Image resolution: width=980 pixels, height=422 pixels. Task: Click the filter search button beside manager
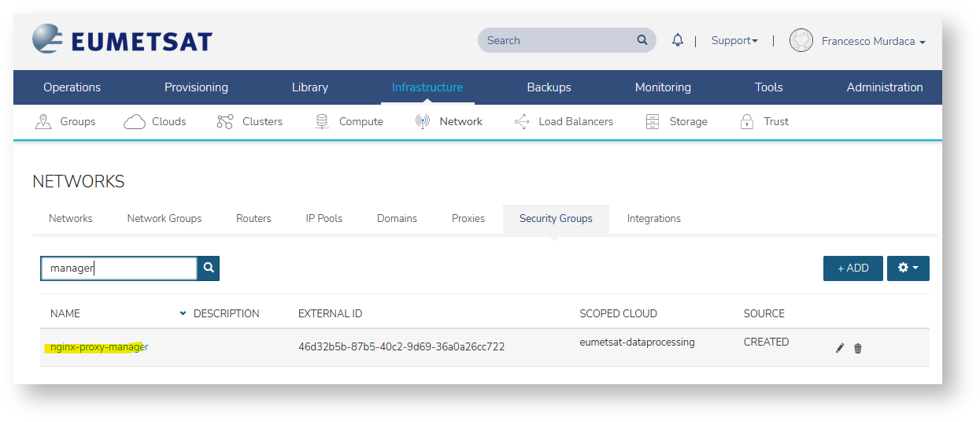pyautogui.click(x=209, y=268)
